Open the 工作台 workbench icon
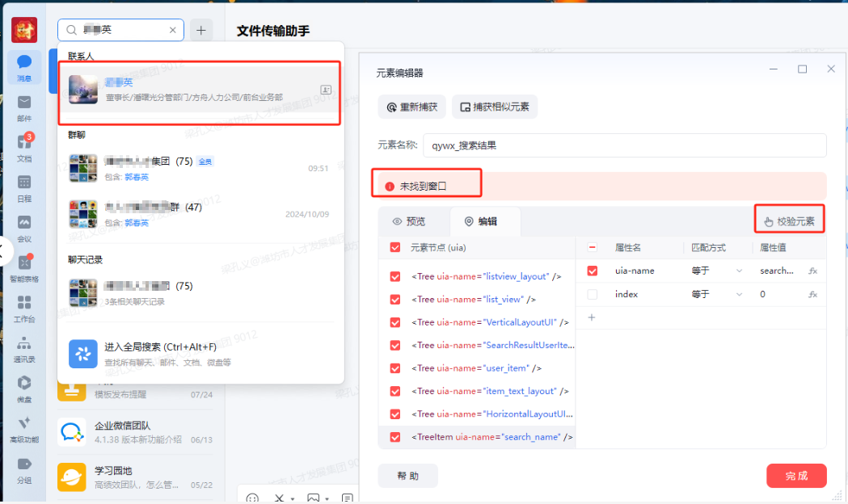848x504 pixels. (24, 309)
